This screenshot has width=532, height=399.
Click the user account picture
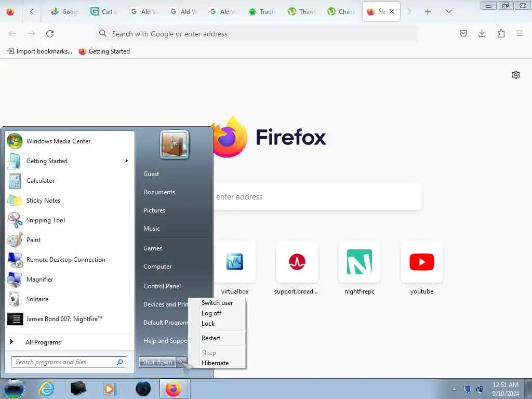point(175,144)
